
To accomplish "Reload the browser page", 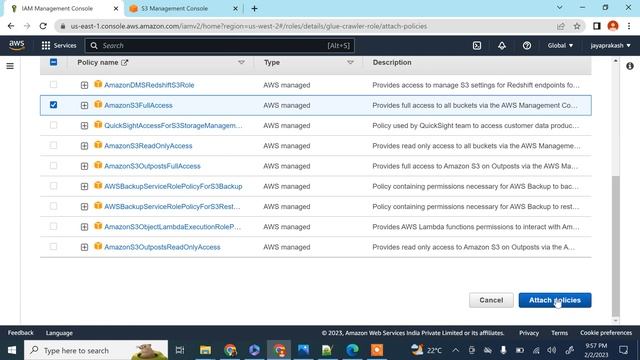I will pos(43,26).
